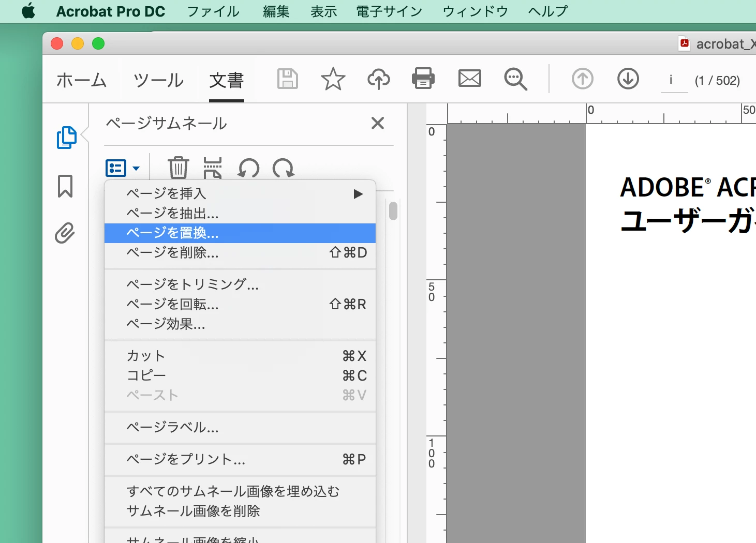The image size is (756, 543).
Task: Choose ページを置換... in menu
Action: pos(240,233)
